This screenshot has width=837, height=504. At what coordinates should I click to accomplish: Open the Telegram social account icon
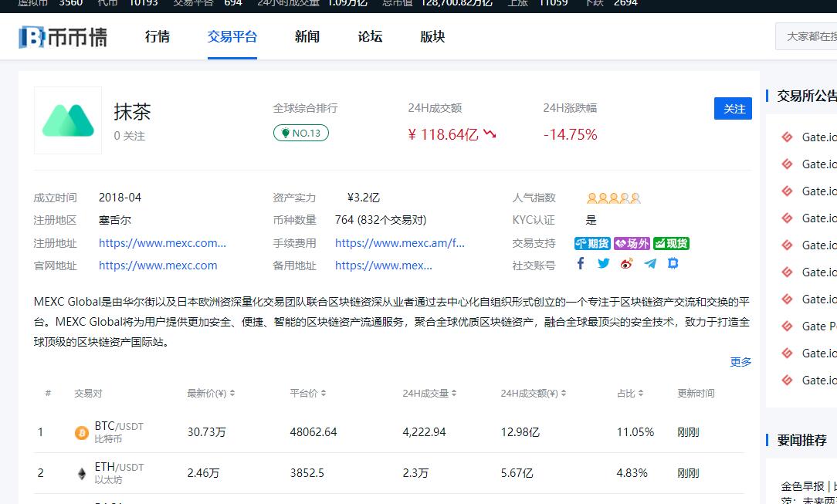pyautogui.click(x=650, y=263)
